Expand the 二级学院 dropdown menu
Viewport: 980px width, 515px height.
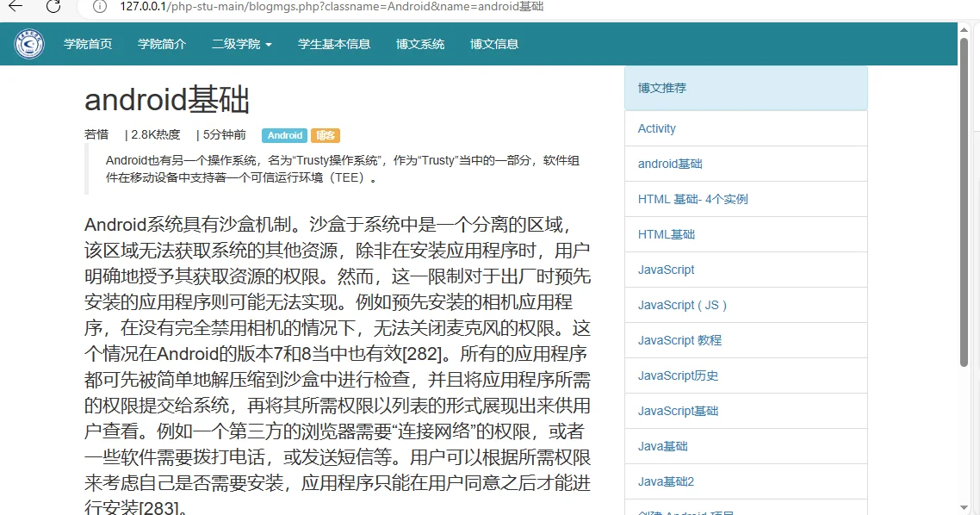[241, 44]
